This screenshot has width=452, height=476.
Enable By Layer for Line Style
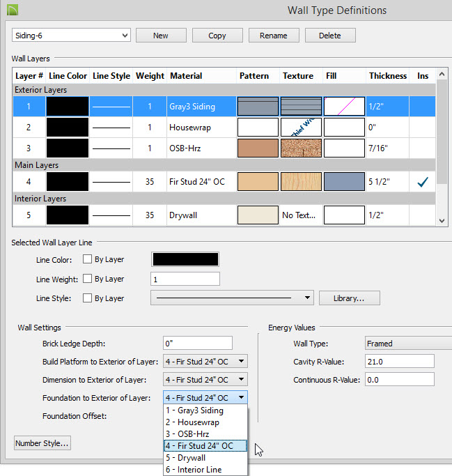87,298
